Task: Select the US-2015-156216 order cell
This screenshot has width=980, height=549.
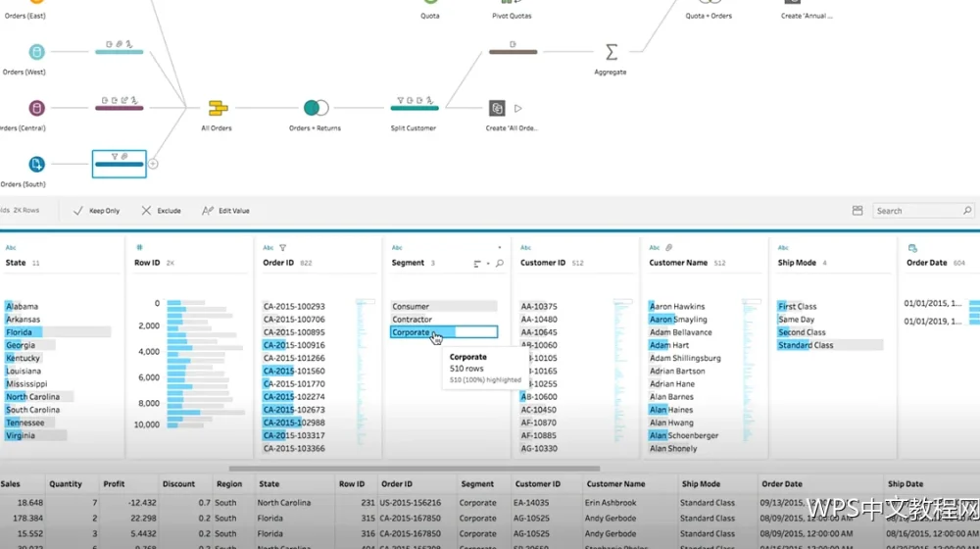Action: [x=410, y=503]
